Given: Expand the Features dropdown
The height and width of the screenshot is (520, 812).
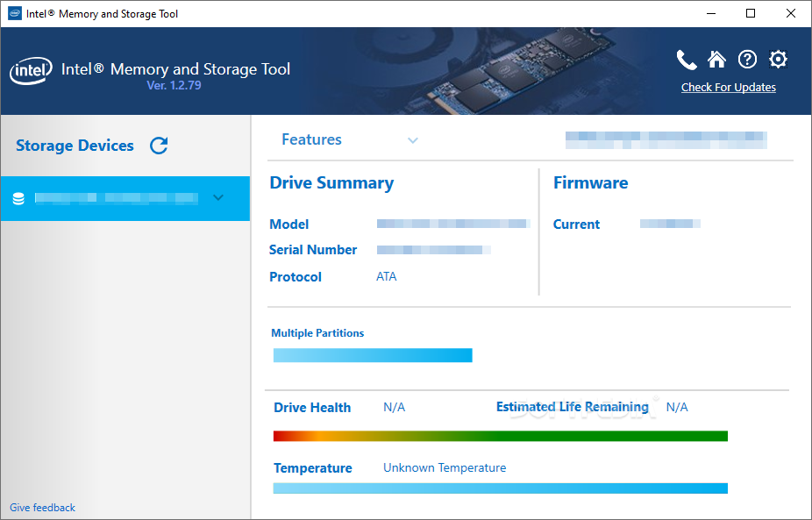Looking at the screenshot, I should pyautogui.click(x=350, y=139).
